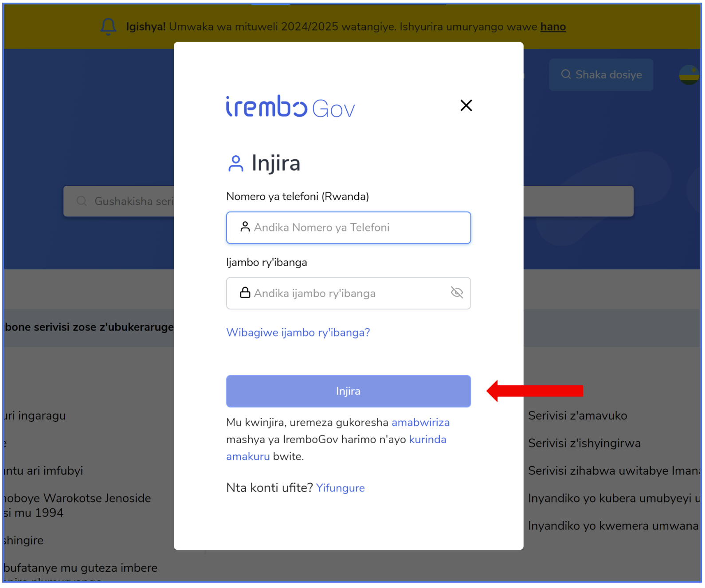This screenshot has height=588, width=705.
Task: Open the amabwiriza terms link
Action: pos(420,423)
